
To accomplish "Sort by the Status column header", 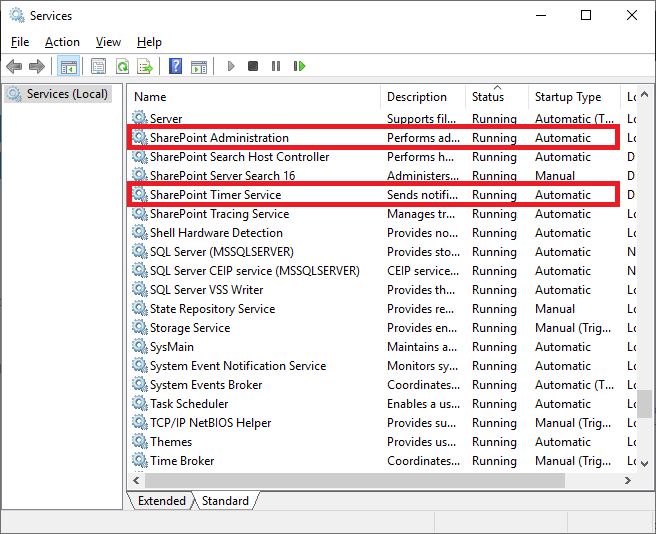I will 497,97.
